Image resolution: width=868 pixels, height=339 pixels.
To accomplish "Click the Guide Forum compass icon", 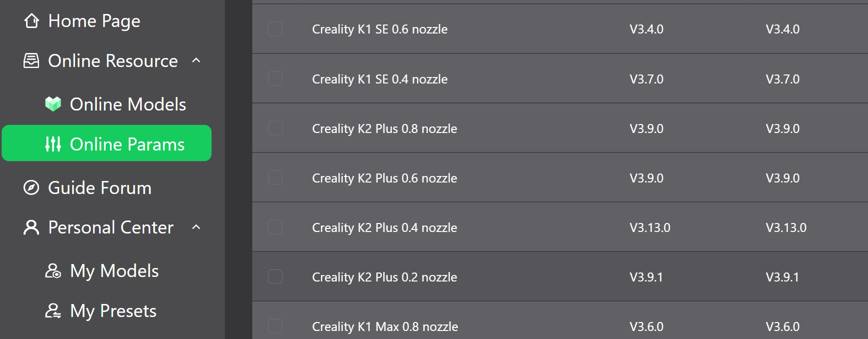I will 31,187.
